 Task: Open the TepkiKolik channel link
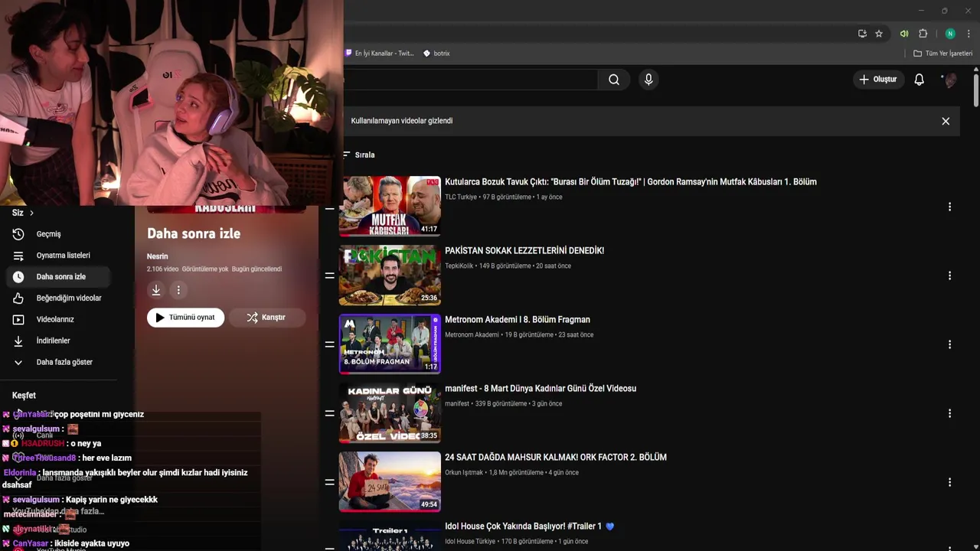point(459,266)
